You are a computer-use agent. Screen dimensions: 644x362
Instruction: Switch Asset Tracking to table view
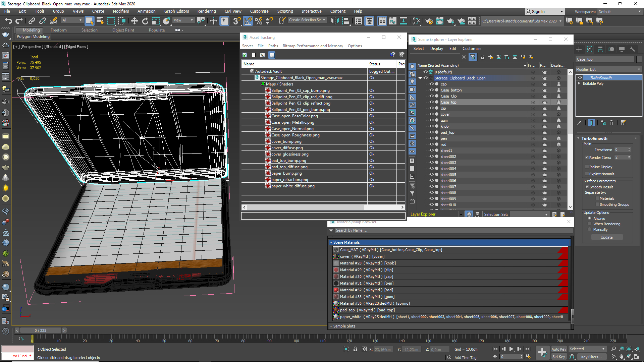click(272, 55)
